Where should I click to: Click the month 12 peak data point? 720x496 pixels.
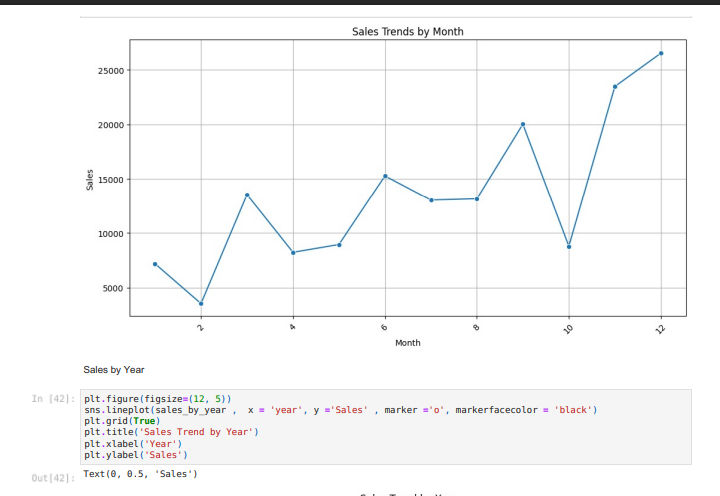[661, 53]
